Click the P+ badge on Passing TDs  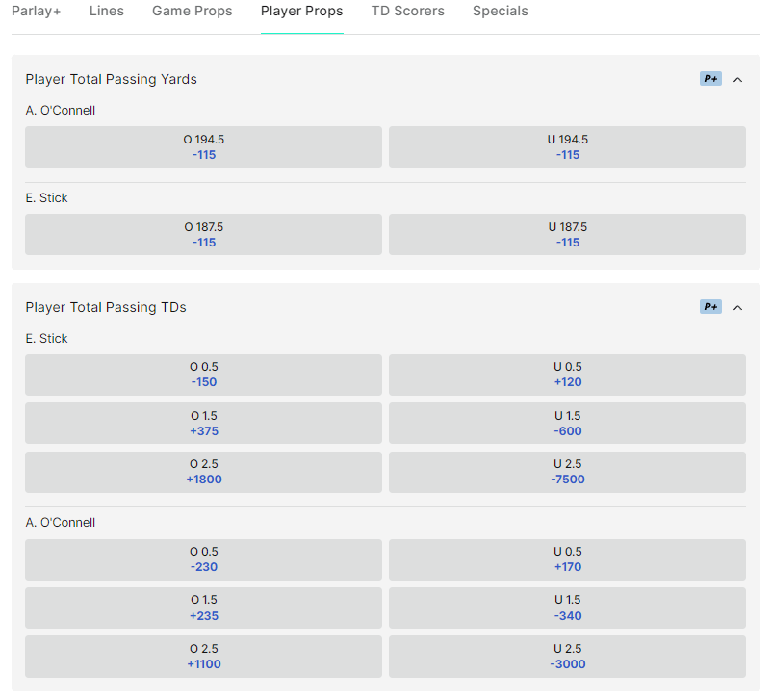(710, 307)
